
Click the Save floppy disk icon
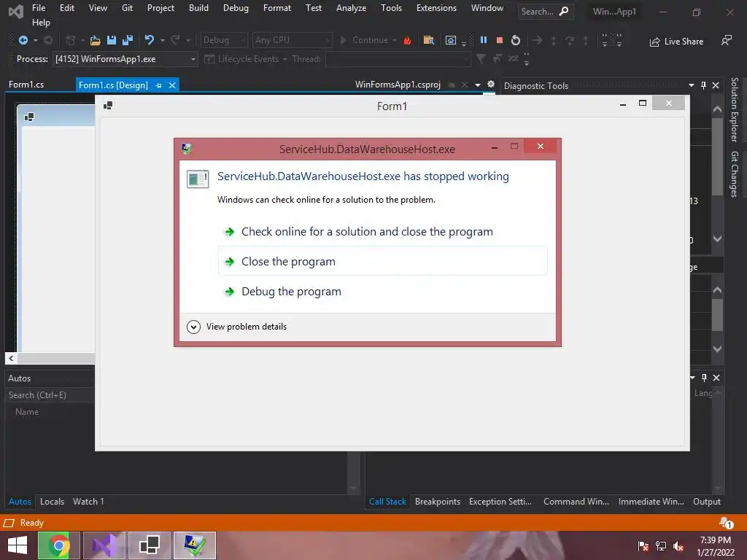(112, 41)
